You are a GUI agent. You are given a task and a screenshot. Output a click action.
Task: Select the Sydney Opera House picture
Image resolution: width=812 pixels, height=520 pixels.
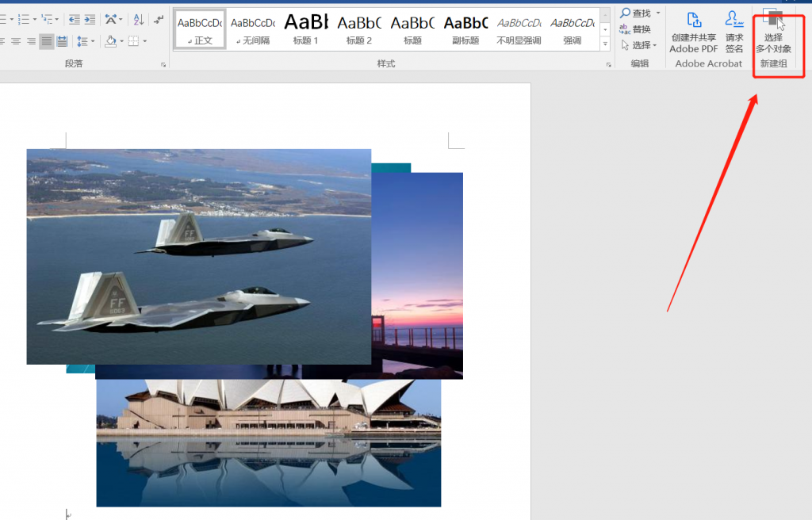click(269, 443)
